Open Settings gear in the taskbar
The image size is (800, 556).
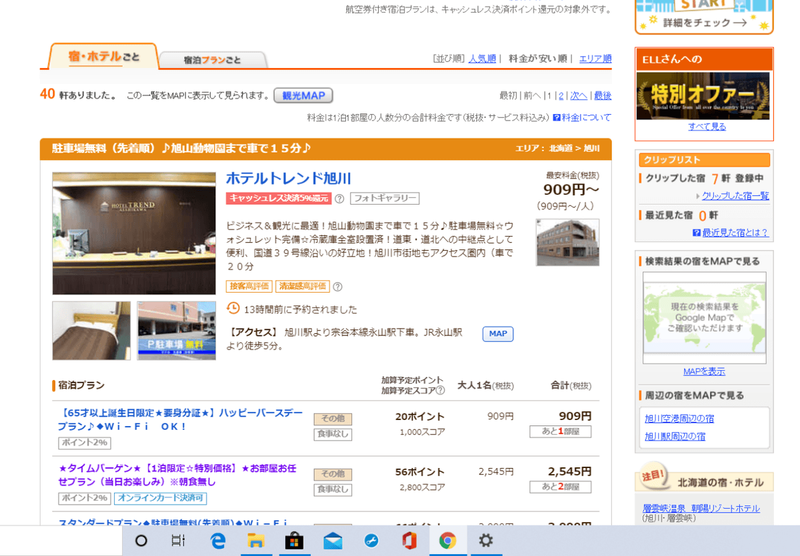(x=486, y=541)
